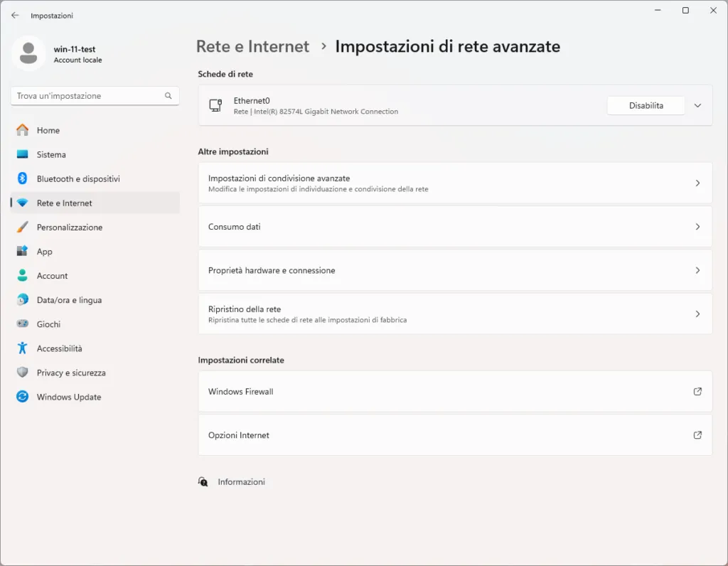728x566 pixels.
Task: Expand the Consumo dati section
Action: pos(454,227)
